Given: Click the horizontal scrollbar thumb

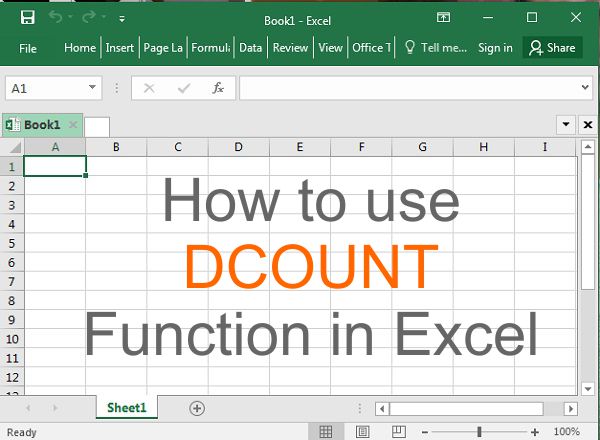Looking at the screenshot, I should pyautogui.click(x=466, y=409).
